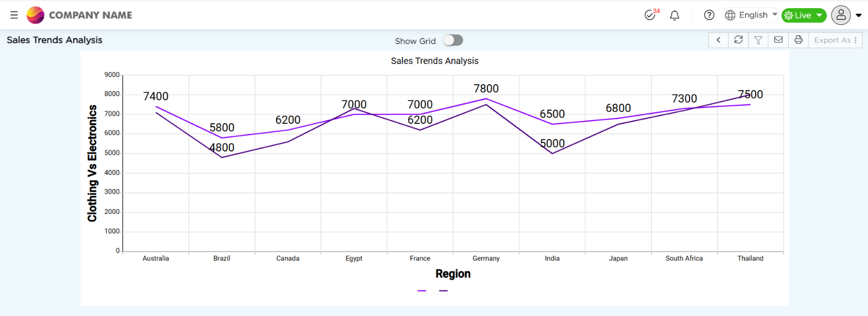The height and width of the screenshot is (316, 868).
Task: Open the Export As menu
Action: pyautogui.click(x=835, y=40)
